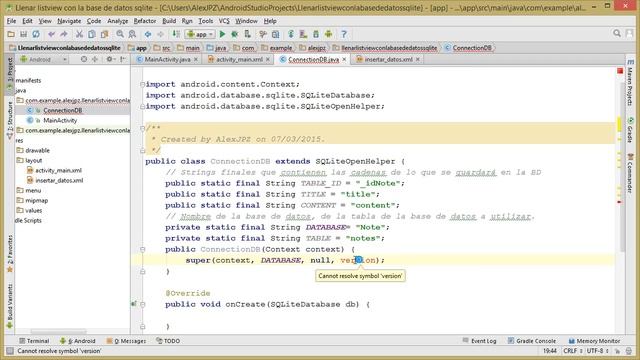The width and height of the screenshot is (640, 360).
Task: Click the Save All toolbar icon
Action: (x=23, y=34)
